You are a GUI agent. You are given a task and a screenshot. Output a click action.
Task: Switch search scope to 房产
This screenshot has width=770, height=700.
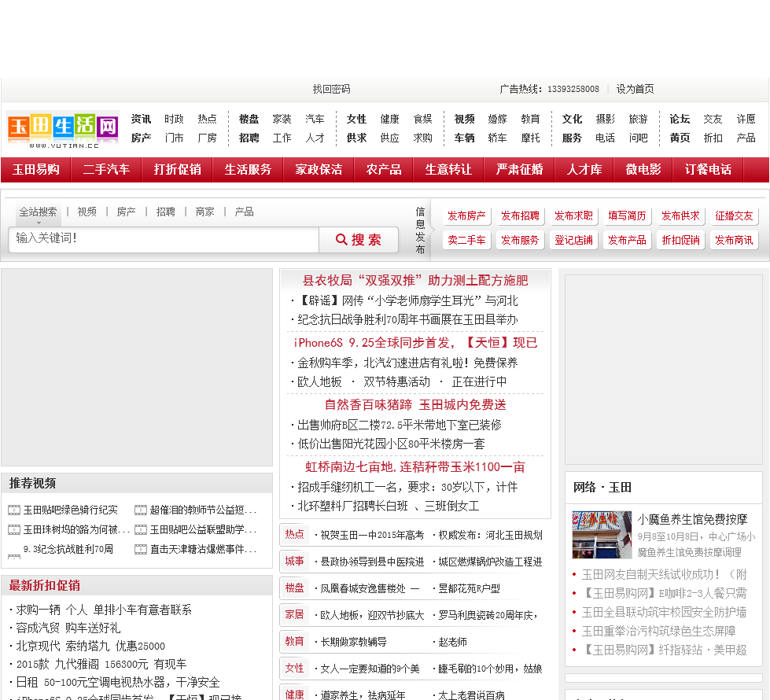(x=126, y=212)
